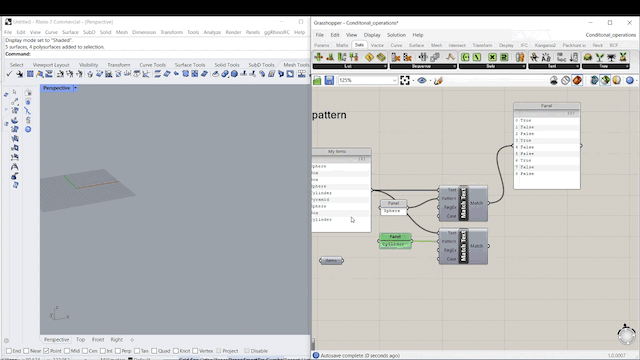This screenshot has width=640, height=360.
Task: Expand the Tree group panel bar
Action: 606,66
